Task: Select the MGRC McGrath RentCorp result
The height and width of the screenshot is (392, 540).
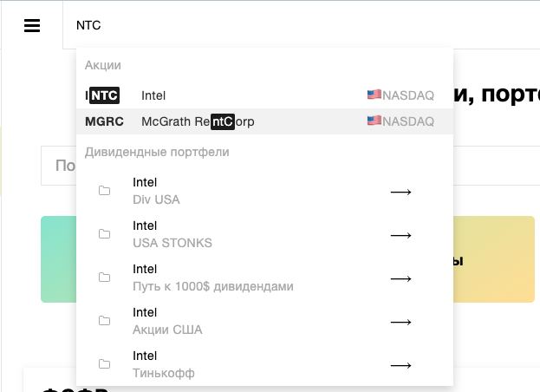Action: (x=264, y=121)
